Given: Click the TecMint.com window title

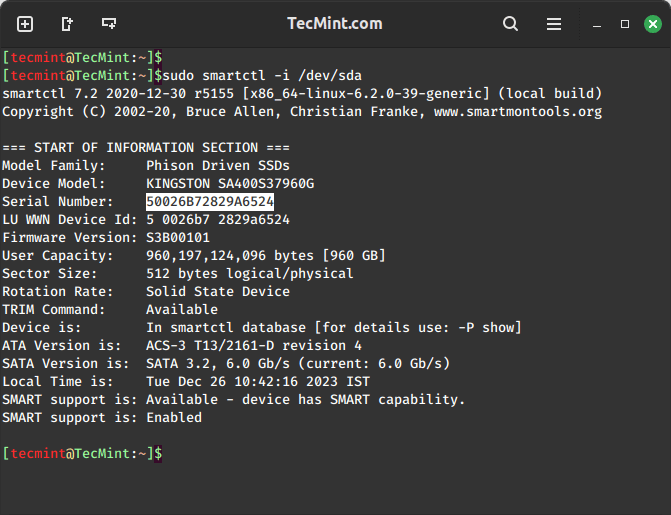Looking at the screenshot, I should (334, 23).
